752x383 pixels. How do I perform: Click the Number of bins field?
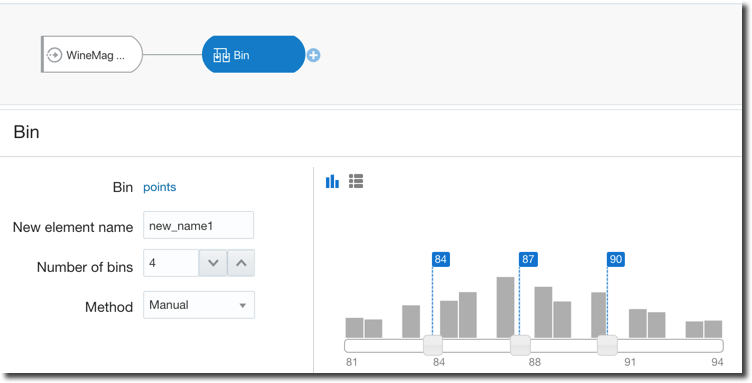(x=171, y=263)
